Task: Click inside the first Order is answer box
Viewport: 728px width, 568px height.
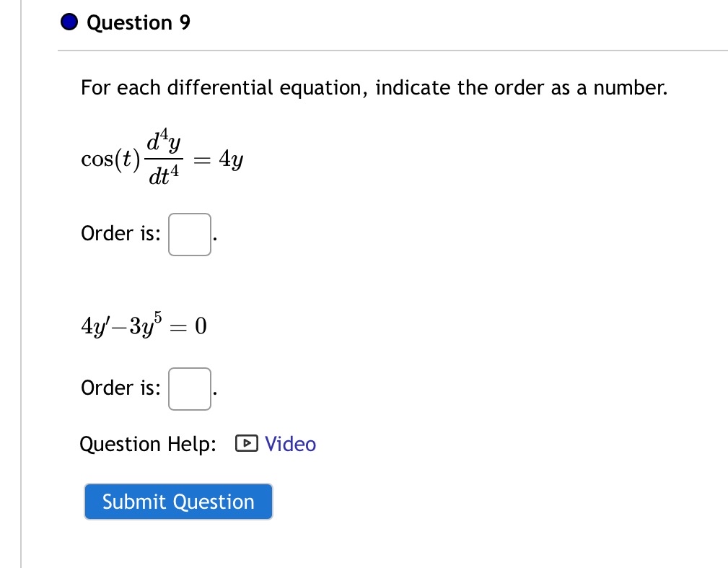Action: (x=189, y=235)
